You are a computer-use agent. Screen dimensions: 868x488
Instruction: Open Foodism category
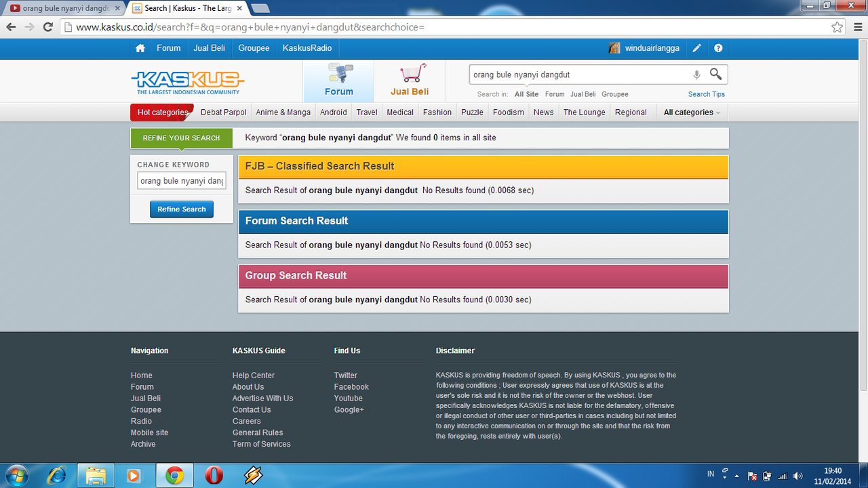(x=509, y=113)
